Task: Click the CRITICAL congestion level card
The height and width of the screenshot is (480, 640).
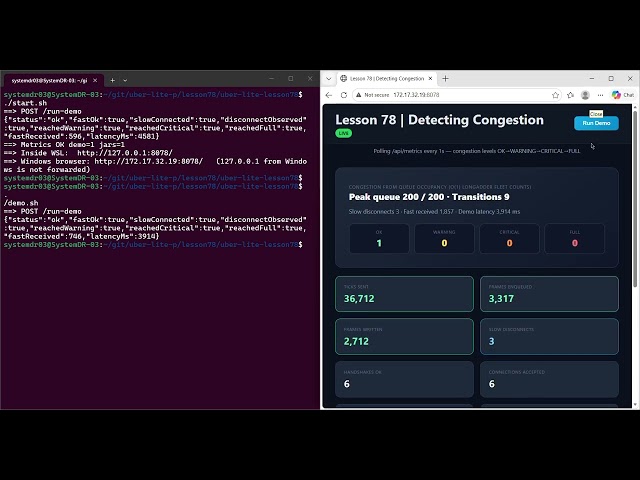Action: [509, 239]
